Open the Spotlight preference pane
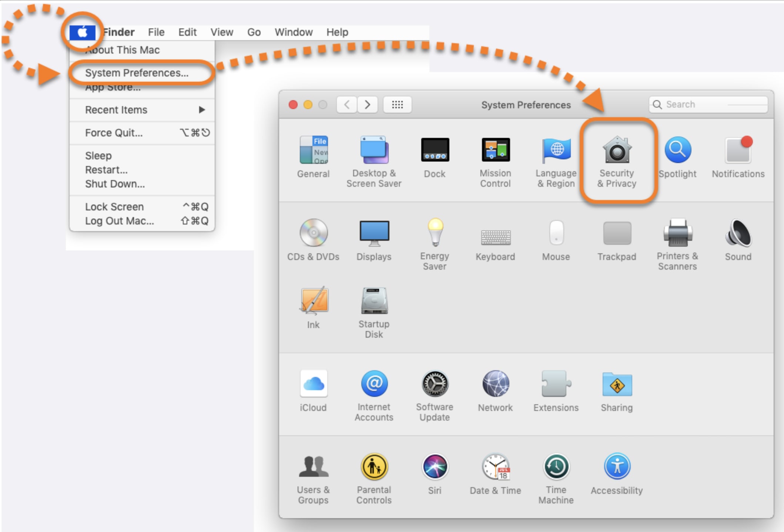 [x=677, y=151]
